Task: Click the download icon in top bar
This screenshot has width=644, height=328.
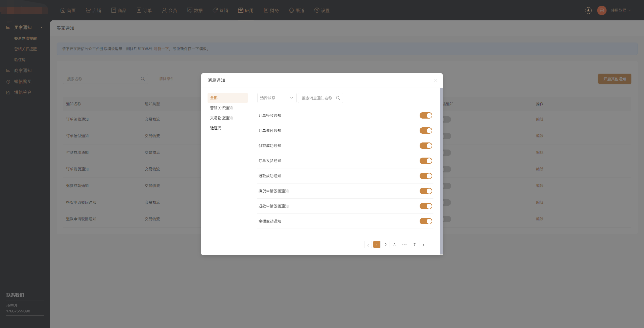Action: [588, 10]
